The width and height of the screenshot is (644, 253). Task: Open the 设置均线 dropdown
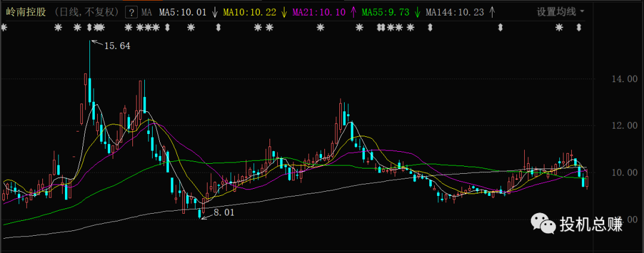(560, 11)
